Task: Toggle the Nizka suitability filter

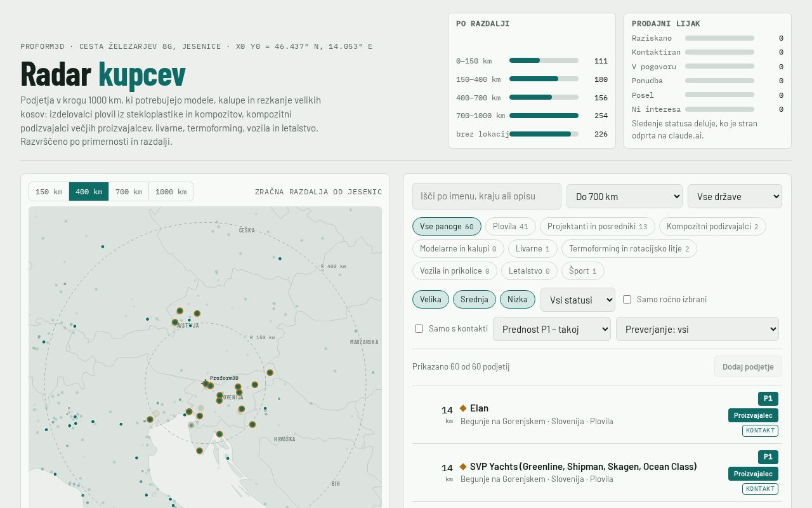Action: tap(518, 299)
